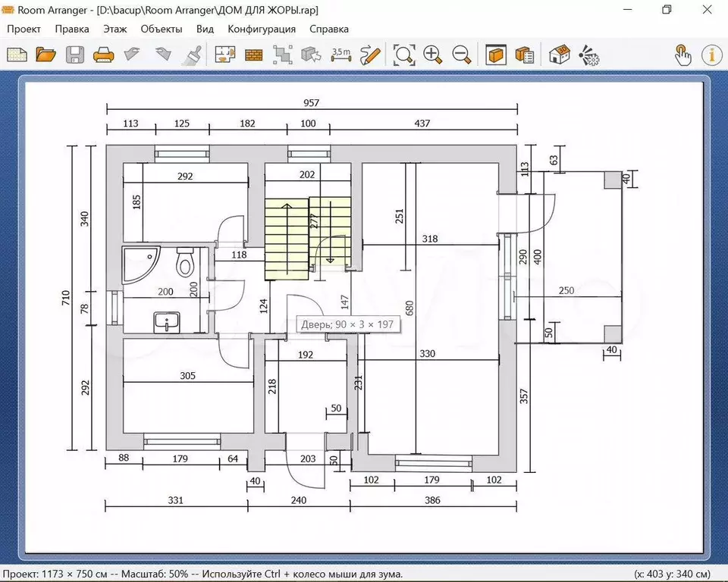The width and height of the screenshot is (728, 582).
Task: Open the Объекты menu
Action: pyautogui.click(x=161, y=29)
